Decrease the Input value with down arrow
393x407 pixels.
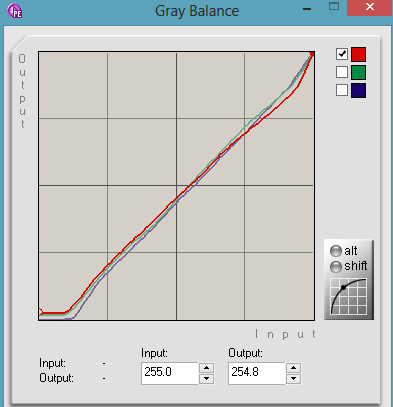207,378
